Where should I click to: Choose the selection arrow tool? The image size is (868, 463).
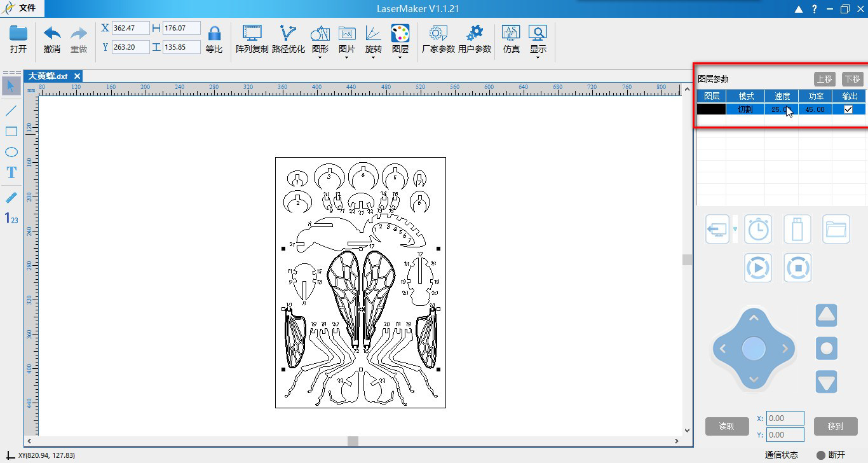11,86
